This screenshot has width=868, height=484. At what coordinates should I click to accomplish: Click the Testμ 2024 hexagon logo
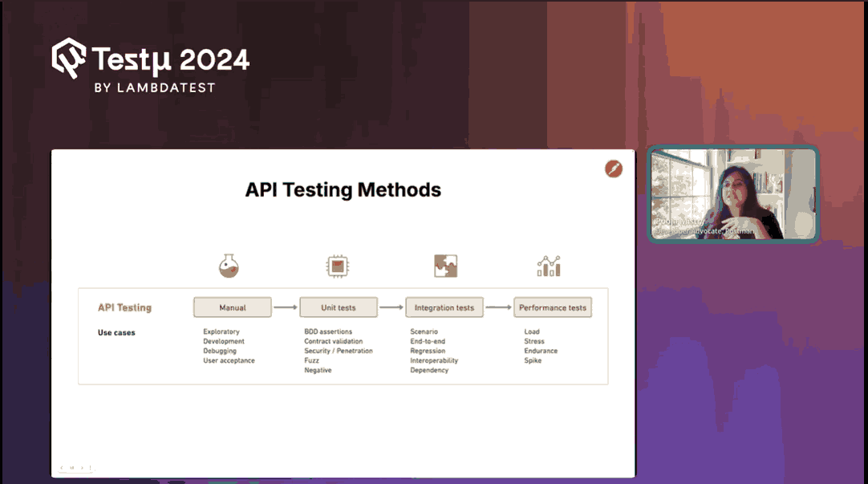70,57
